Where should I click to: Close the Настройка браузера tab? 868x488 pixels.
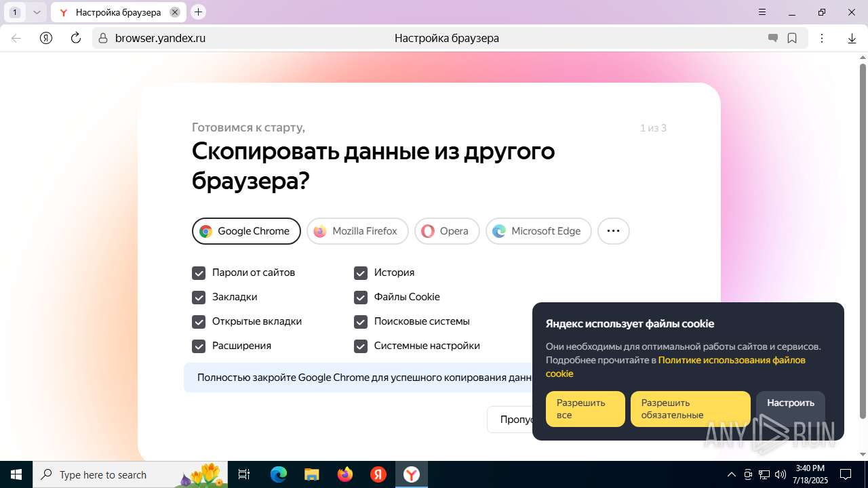pyautogui.click(x=174, y=12)
